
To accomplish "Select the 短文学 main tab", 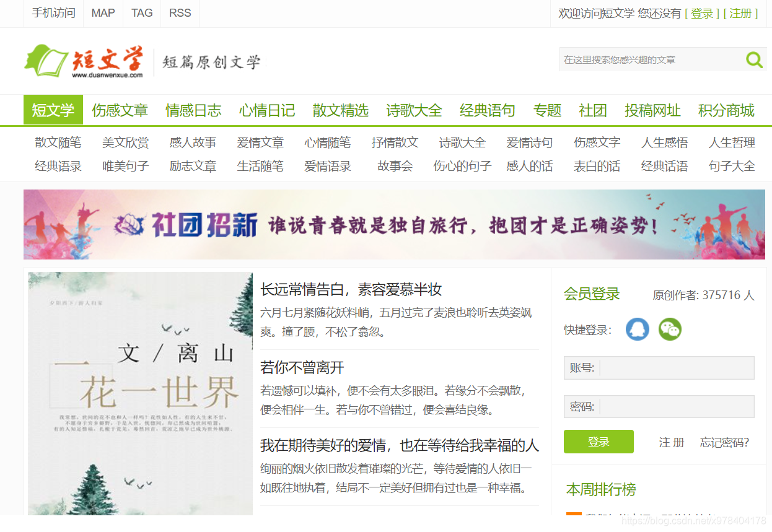I will click(x=53, y=110).
